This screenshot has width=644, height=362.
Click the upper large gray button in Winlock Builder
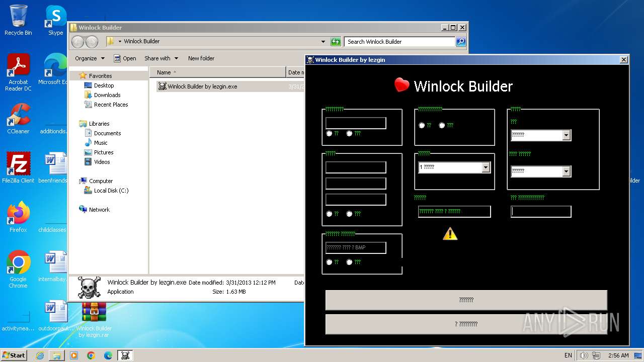click(466, 300)
